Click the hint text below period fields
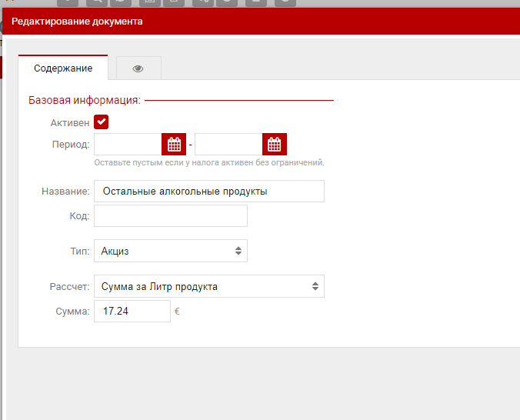520x420 pixels. [x=209, y=162]
